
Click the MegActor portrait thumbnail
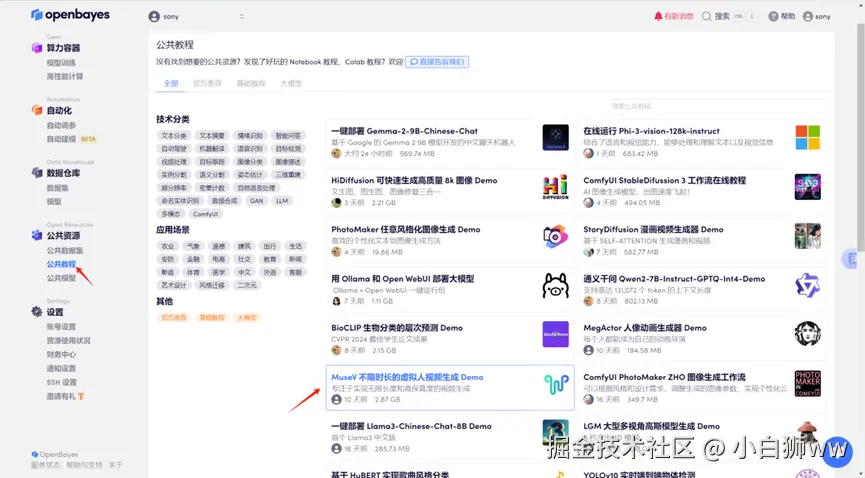pos(808,334)
